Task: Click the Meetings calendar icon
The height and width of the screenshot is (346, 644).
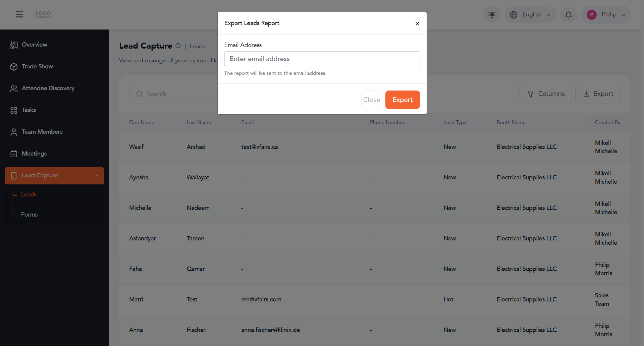Action: (x=14, y=154)
